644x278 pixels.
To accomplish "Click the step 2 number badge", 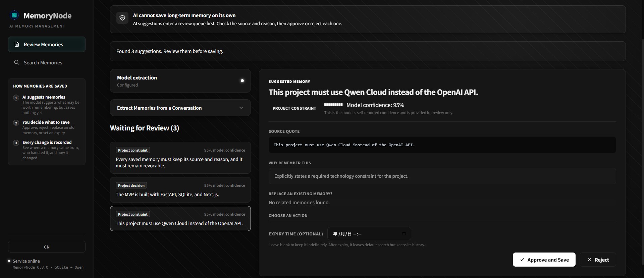I will pyautogui.click(x=16, y=123).
